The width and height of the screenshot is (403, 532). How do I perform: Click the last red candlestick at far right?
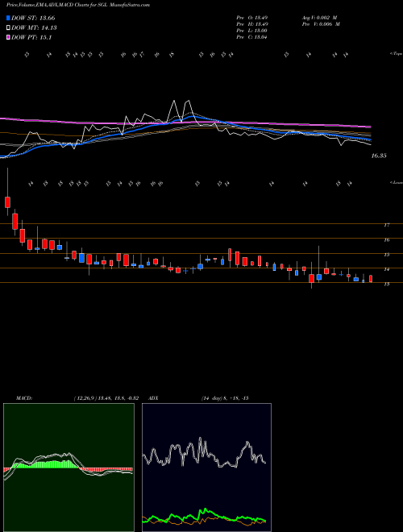pos(371,279)
